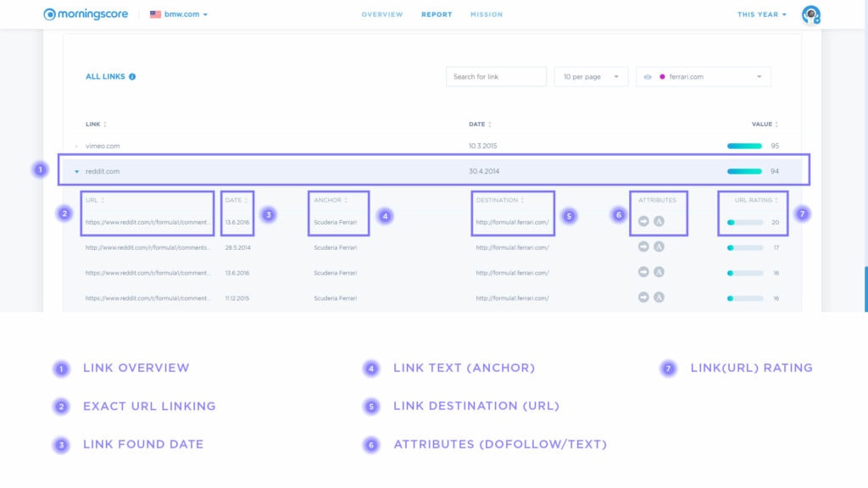Click text attribute icon in 11.12.2015 row

pyautogui.click(x=659, y=297)
